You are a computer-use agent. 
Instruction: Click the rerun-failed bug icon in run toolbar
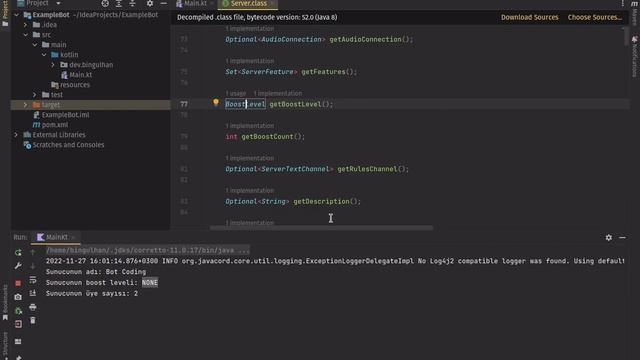[x=18, y=311]
